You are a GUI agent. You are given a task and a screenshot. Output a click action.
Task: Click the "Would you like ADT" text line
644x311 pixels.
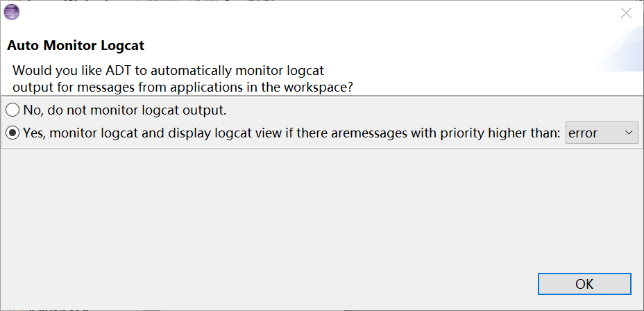click(169, 70)
